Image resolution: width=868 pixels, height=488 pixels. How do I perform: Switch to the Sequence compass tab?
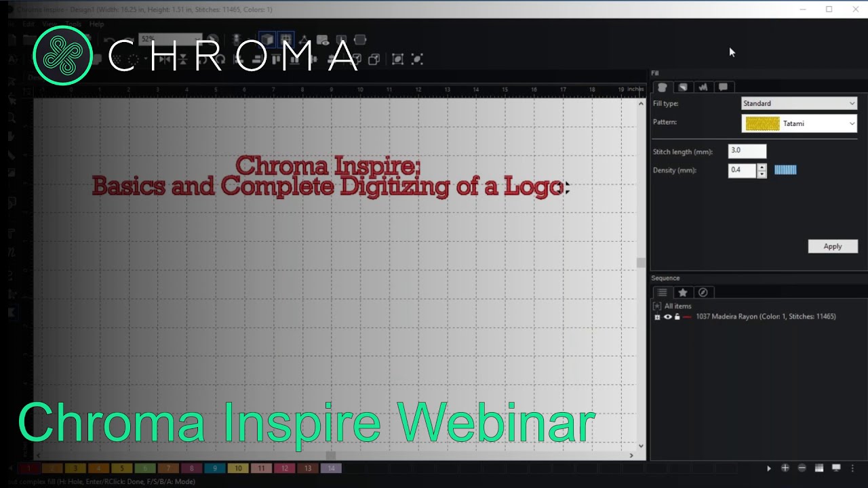(x=703, y=292)
